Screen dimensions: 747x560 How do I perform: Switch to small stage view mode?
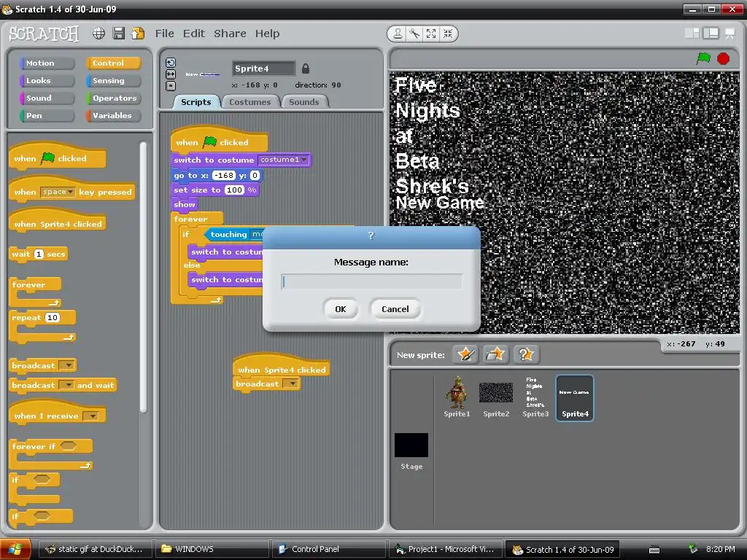692,34
